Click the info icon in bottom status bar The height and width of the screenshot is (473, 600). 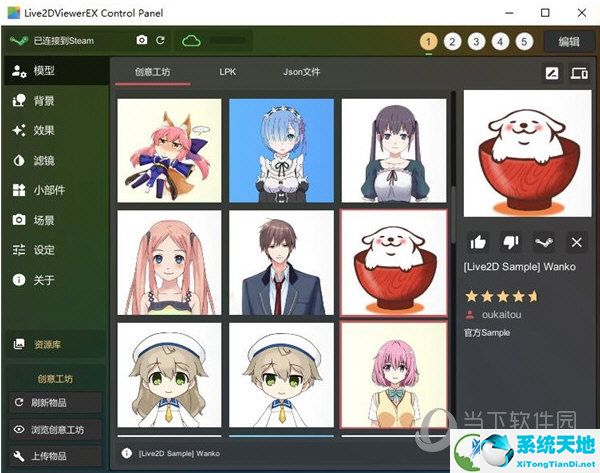[x=126, y=453]
